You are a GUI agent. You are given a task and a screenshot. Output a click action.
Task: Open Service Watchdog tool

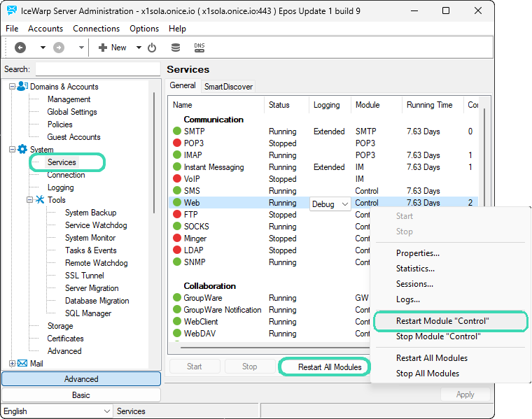(x=96, y=225)
